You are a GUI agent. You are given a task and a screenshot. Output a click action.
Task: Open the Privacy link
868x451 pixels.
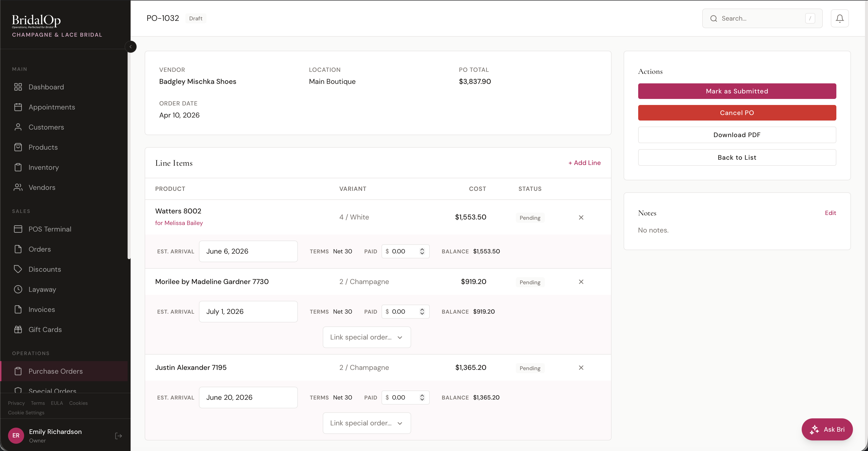click(16, 403)
